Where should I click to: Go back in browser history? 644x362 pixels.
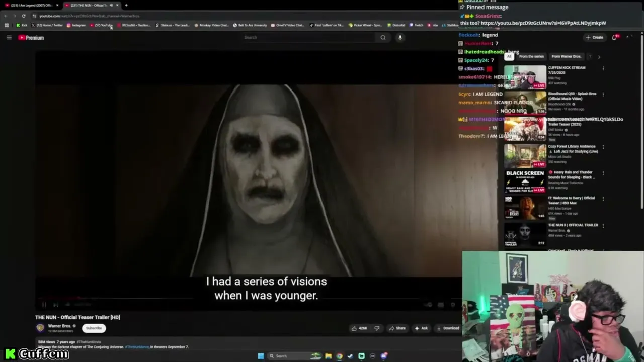coord(6,16)
